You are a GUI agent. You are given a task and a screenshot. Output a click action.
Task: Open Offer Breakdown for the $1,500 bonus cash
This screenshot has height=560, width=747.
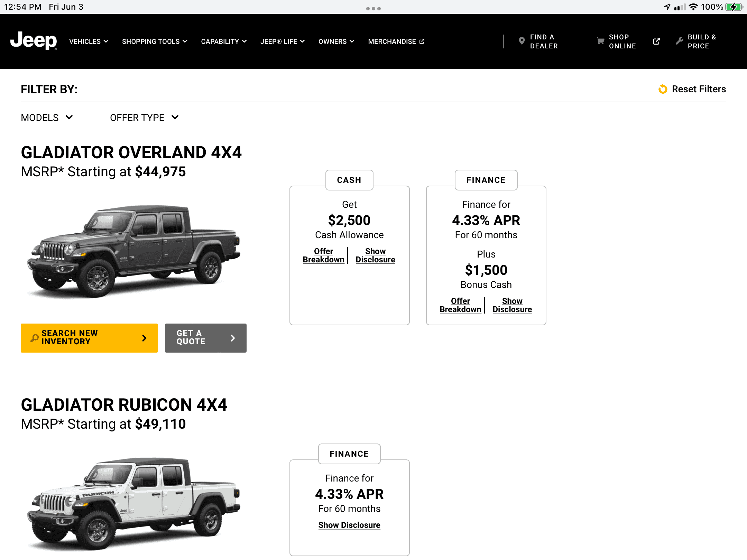click(x=460, y=305)
